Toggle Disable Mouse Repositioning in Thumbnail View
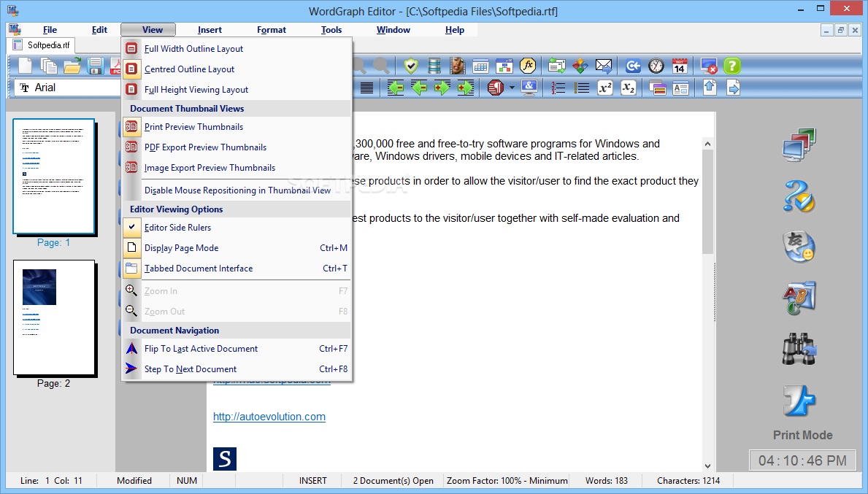The width and height of the screenshot is (868, 494). click(x=237, y=190)
